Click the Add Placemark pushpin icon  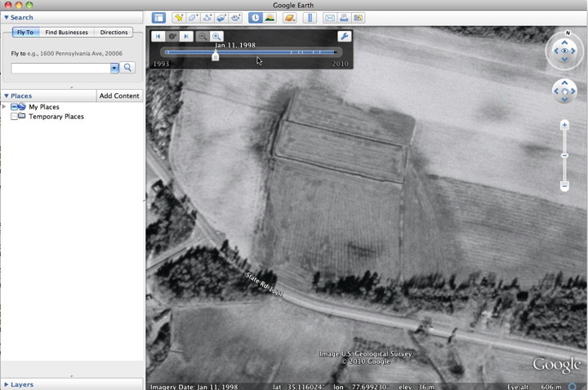coord(178,17)
